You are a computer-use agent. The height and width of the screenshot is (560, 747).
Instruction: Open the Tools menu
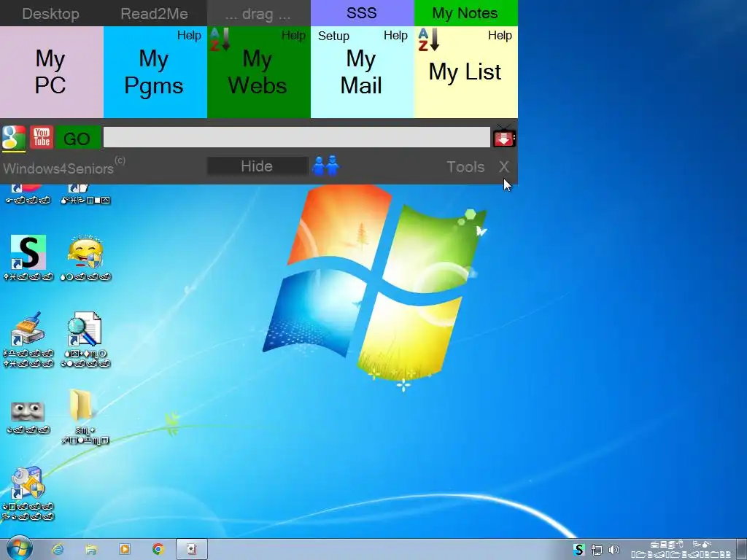click(465, 167)
